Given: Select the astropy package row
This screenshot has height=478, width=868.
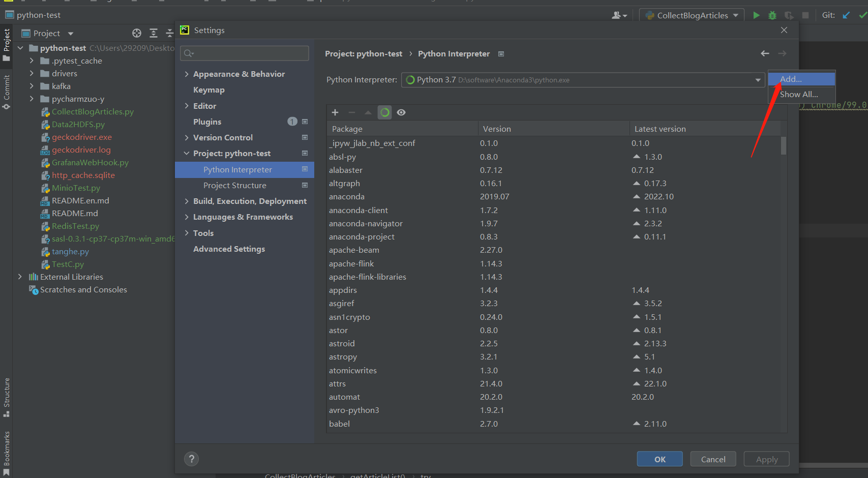Looking at the screenshot, I should coord(554,357).
